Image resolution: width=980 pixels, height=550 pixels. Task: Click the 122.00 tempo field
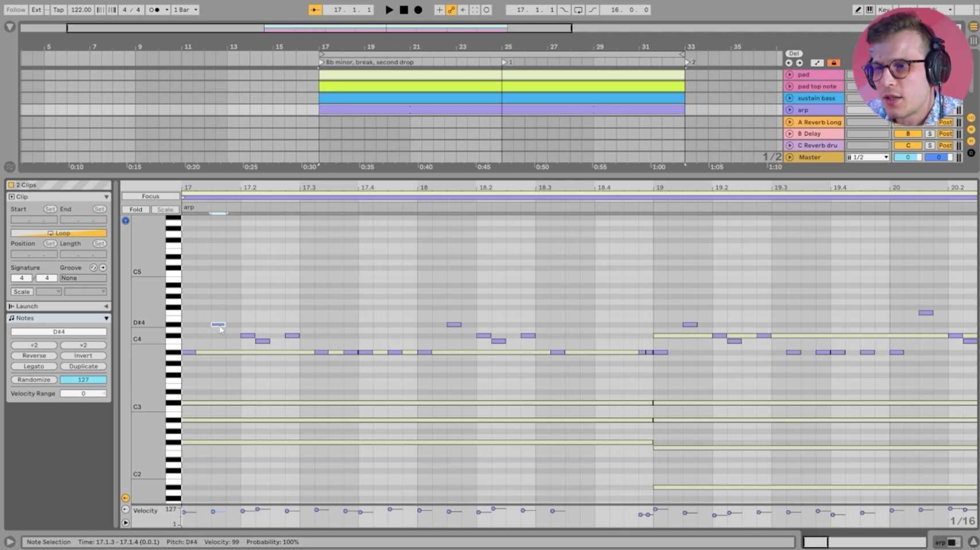pyautogui.click(x=81, y=10)
